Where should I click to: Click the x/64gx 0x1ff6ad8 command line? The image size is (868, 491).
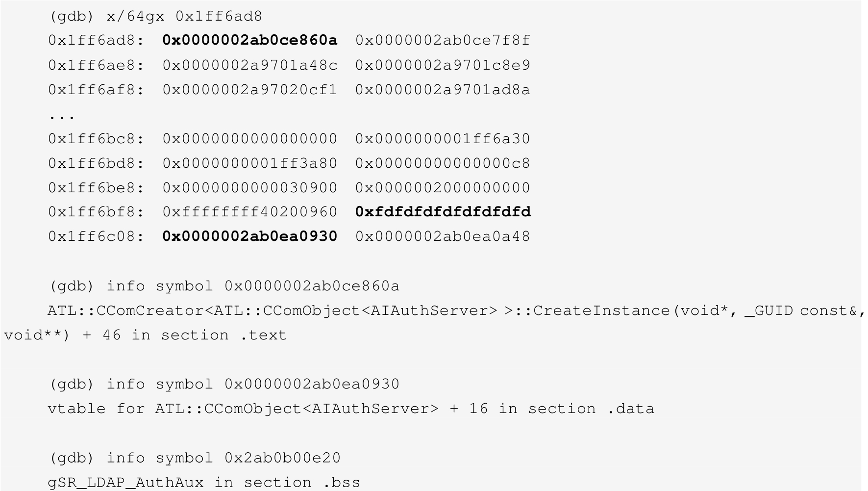click(156, 16)
